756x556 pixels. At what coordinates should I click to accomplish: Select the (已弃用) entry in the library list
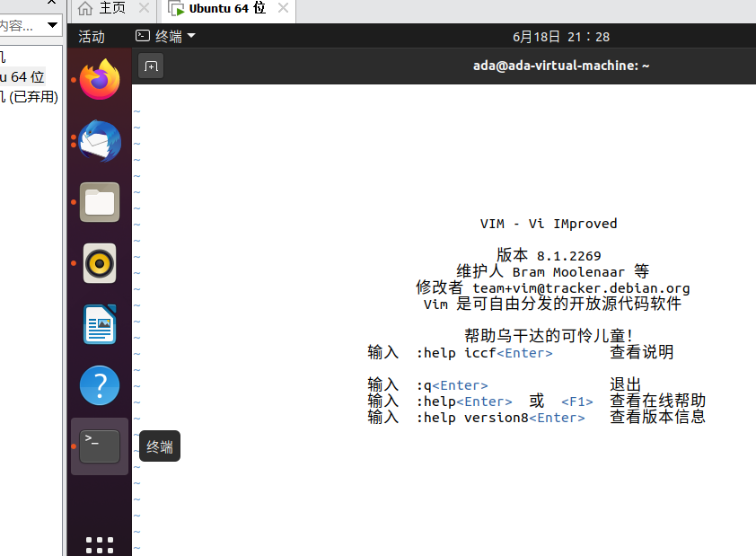[30, 97]
